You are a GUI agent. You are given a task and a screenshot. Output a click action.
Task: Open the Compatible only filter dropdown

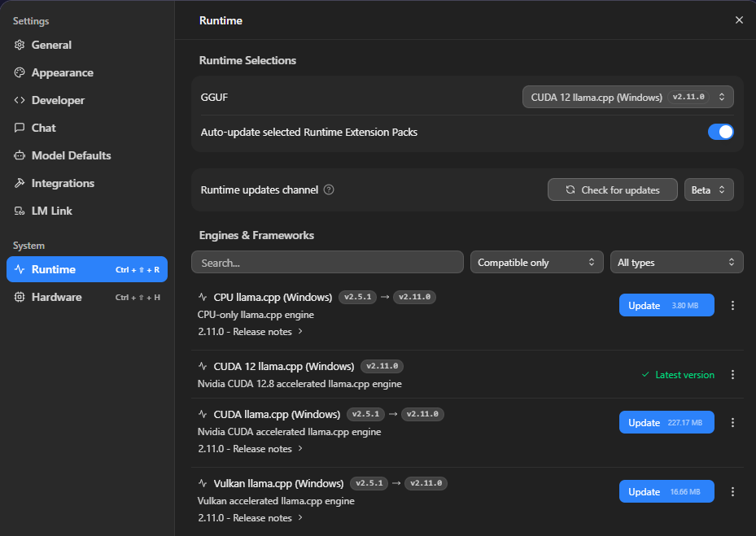pos(536,262)
